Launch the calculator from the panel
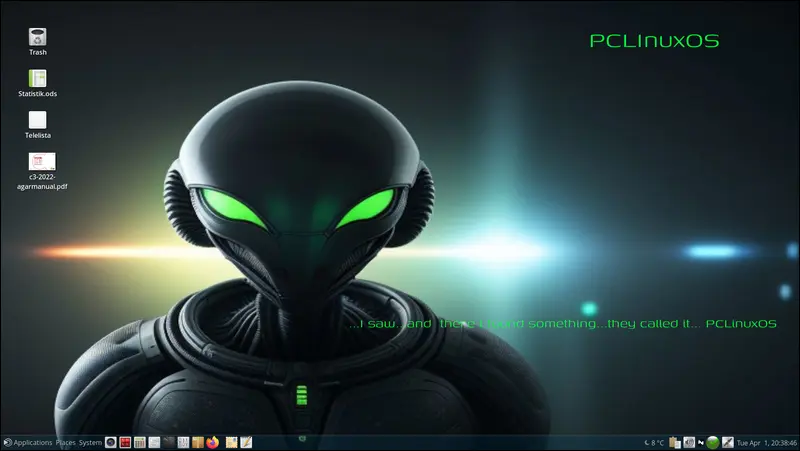 140,442
